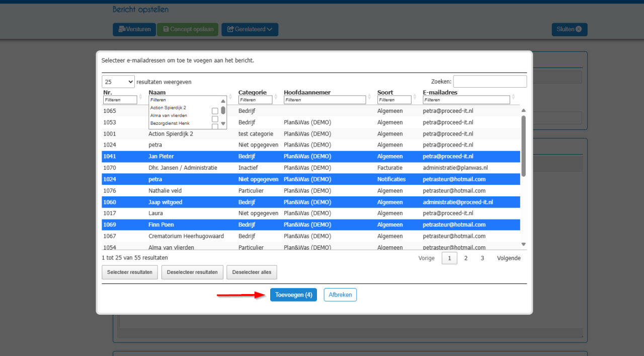The image size is (644, 356).
Task: Sort by E-mailadres using its sort arrows
Action: [x=514, y=97]
